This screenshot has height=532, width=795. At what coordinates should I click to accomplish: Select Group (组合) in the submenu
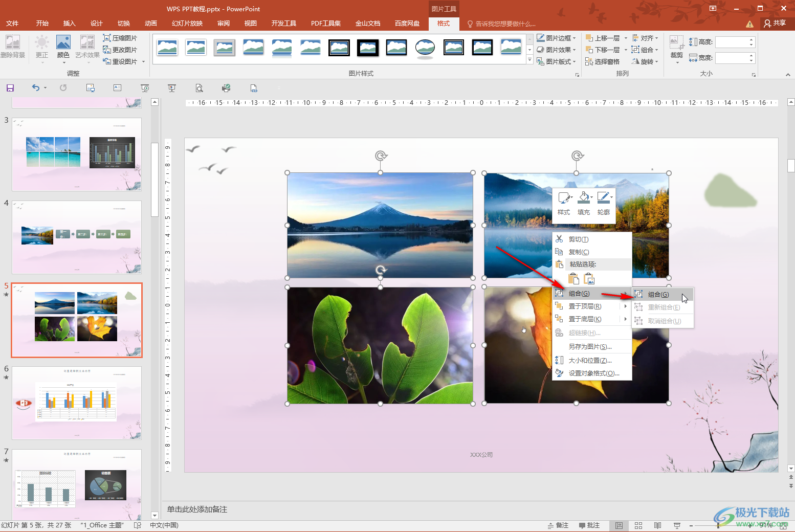tap(663, 294)
